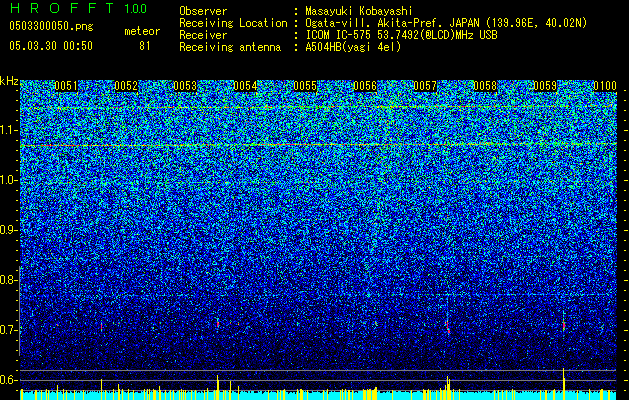The image size is (629, 400).
Task: Click the red meteor echo near 0053
Action: 218,323
